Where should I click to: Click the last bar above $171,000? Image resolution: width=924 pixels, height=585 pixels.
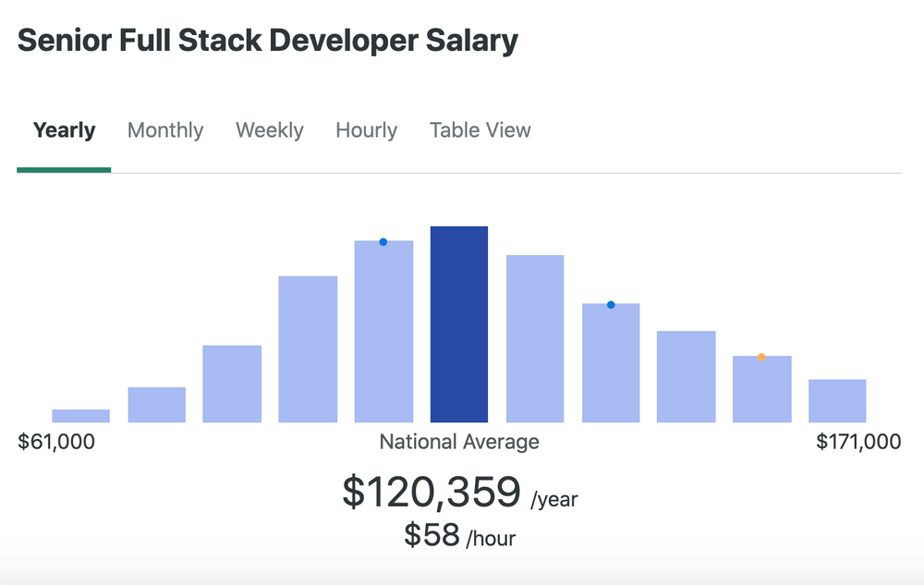point(837,400)
